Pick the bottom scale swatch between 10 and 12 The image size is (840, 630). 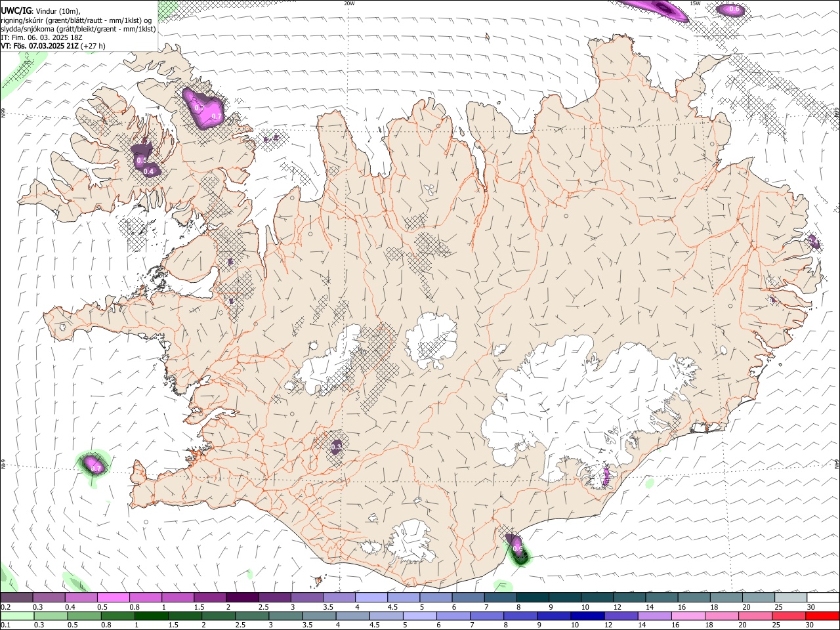(x=589, y=616)
